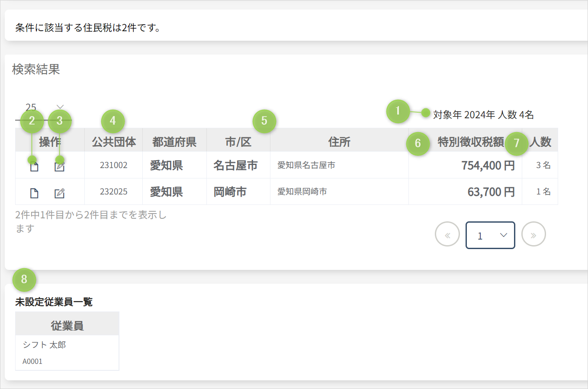Open the detail document icon for 名古屋市 row
Image resolution: width=588 pixels, height=389 pixels.
pyautogui.click(x=34, y=166)
